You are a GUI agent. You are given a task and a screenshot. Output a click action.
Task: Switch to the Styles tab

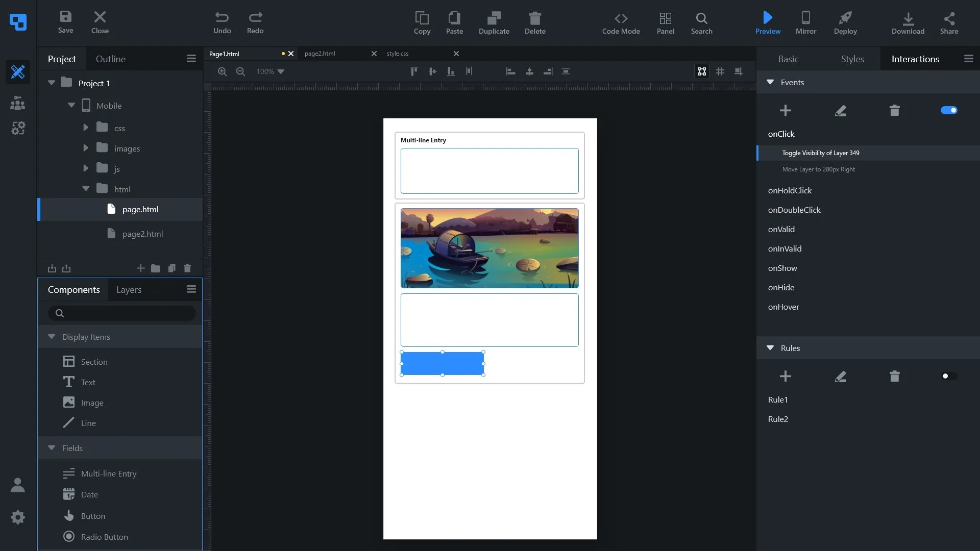click(852, 59)
